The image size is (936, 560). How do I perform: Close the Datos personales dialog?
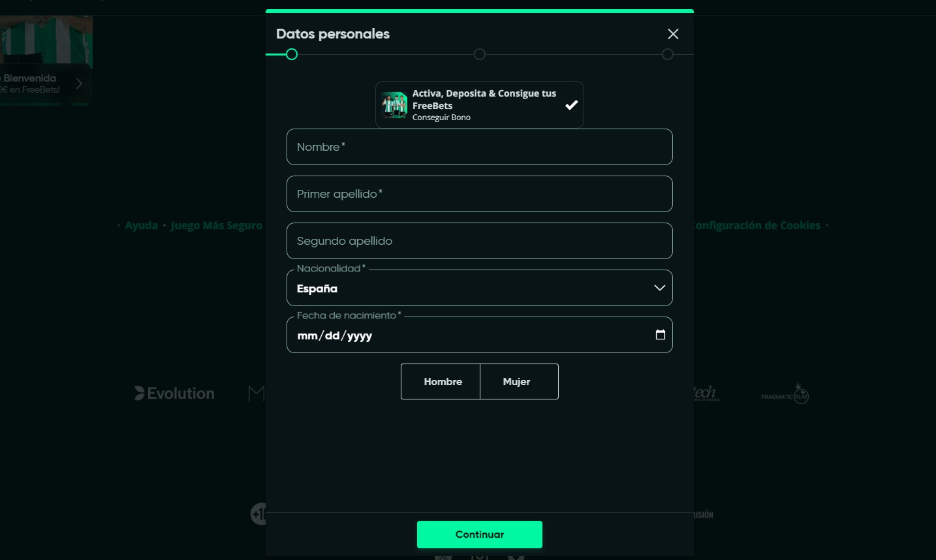click(x=673, y=34)
